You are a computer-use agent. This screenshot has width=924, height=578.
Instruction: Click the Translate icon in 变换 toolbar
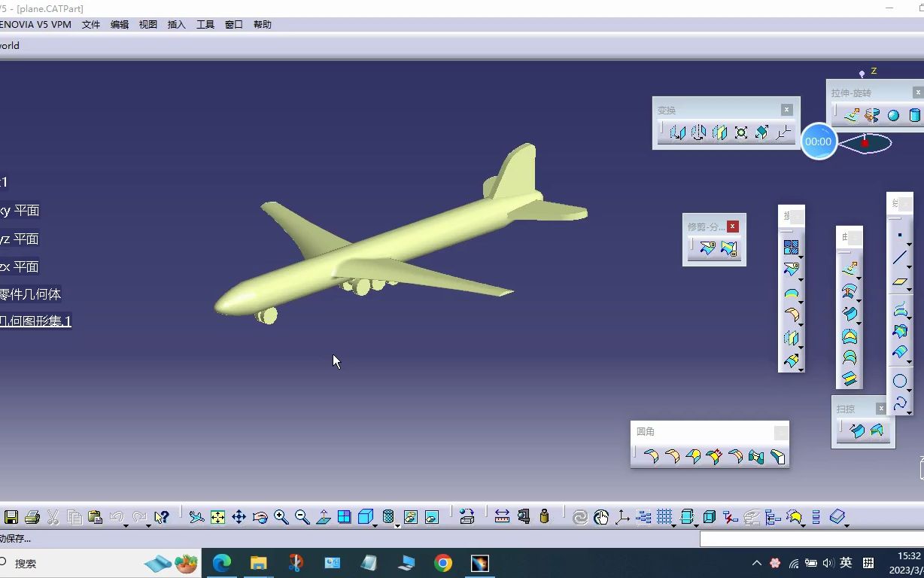click(x=677, y=132)
